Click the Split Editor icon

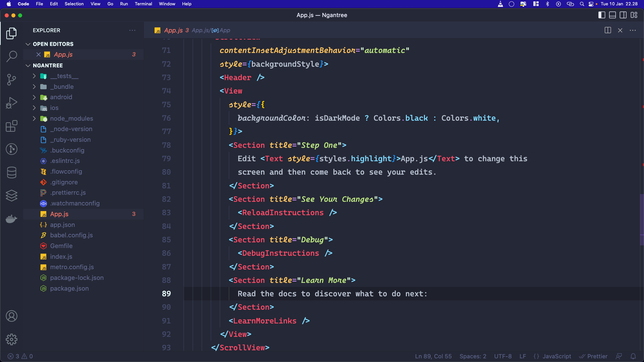click(608, 30)
